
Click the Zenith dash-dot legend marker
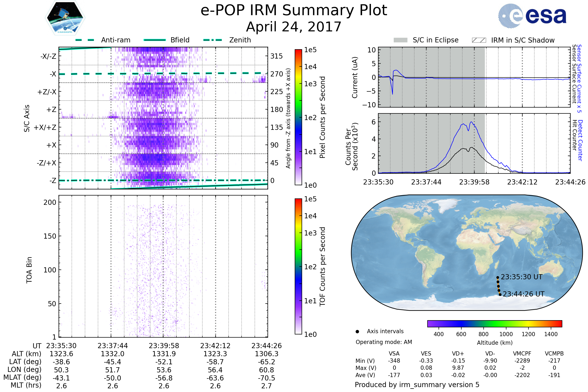(212, 40)
